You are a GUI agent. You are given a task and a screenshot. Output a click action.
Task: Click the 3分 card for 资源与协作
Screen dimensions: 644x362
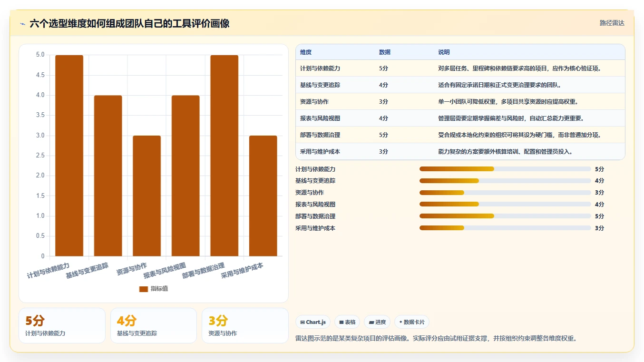(x=245, y=325)
